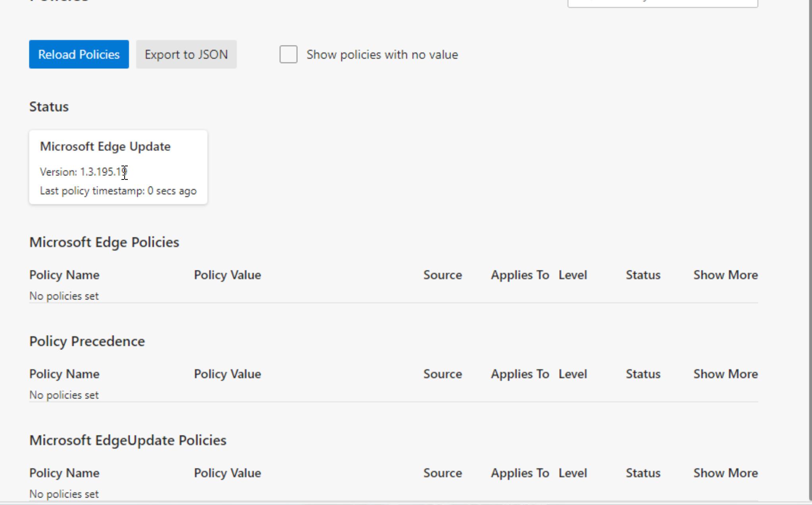The width and height of the screenshot is (812, 505).
Task: Sort Policy Precedence by Policy Name
Action: 64,374
